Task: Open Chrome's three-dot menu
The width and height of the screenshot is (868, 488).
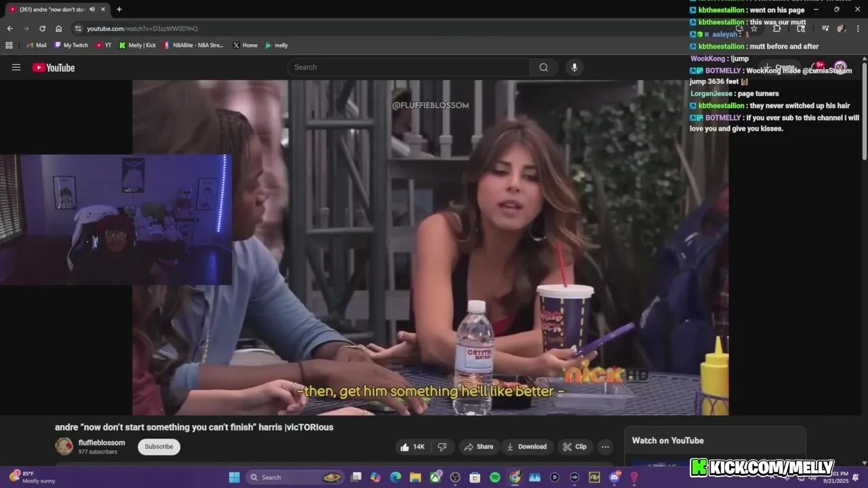Action: tap(858, 28)
